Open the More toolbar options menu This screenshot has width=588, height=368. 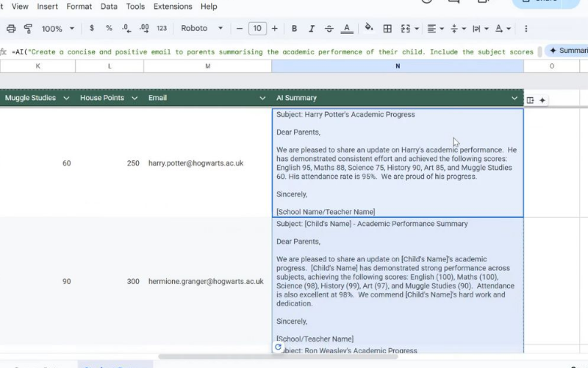(526, 29)
